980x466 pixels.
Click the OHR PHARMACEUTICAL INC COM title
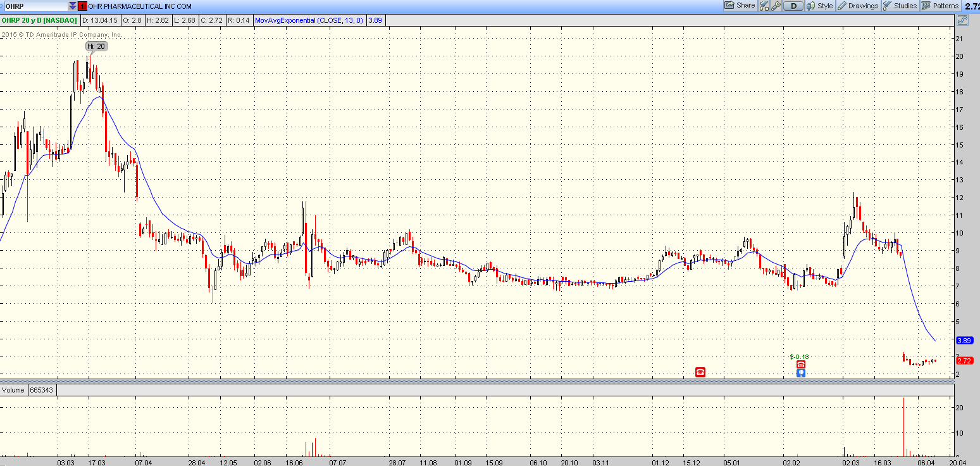[140, 6]
